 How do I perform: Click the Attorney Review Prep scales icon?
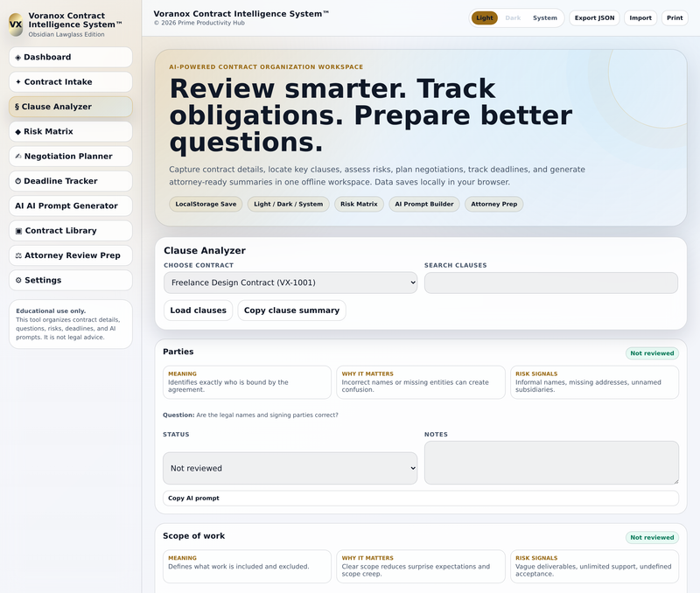(18, 255)
